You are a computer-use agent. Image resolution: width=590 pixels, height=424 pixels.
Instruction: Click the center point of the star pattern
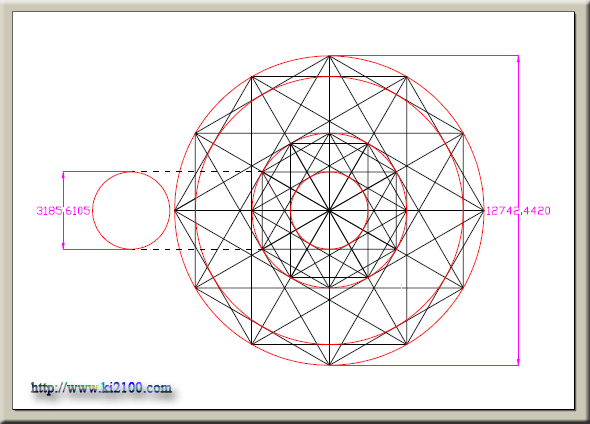pyautogui.click(x=329, y=210)
